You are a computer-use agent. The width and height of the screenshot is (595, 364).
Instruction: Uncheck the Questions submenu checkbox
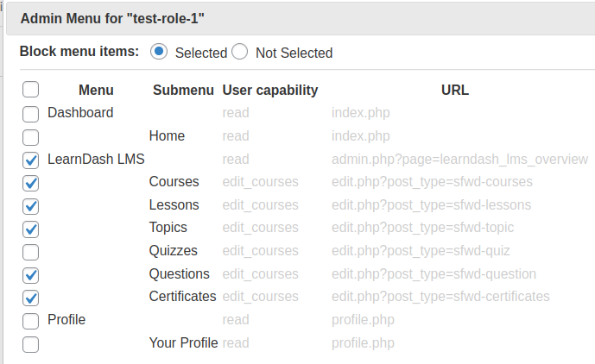pyautogui.click(x=31, y=275)
